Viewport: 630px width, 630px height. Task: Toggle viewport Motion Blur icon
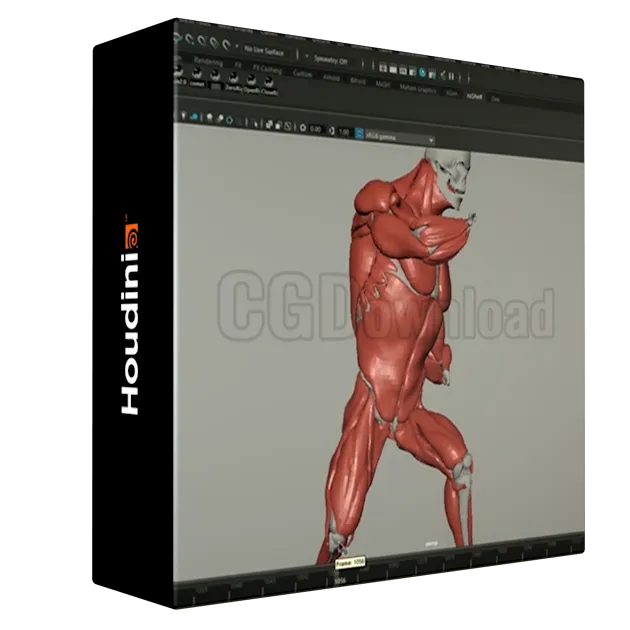click(219, 119)
